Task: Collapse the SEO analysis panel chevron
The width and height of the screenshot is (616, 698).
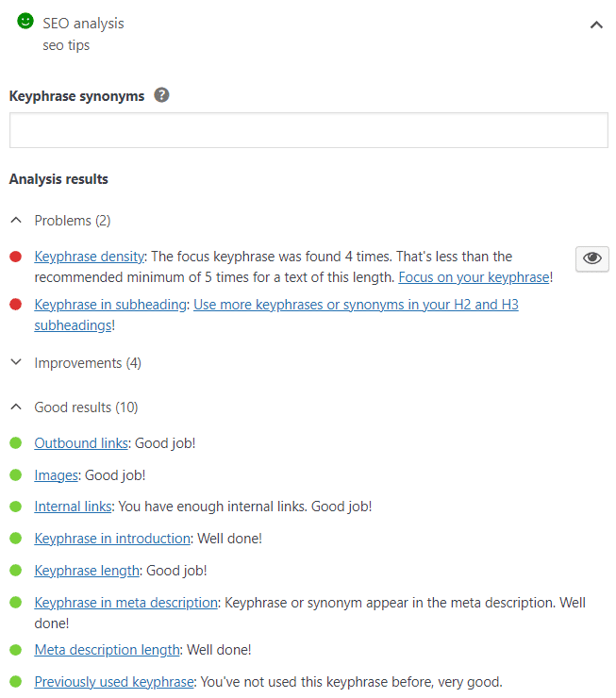Action: coord(596,25)
